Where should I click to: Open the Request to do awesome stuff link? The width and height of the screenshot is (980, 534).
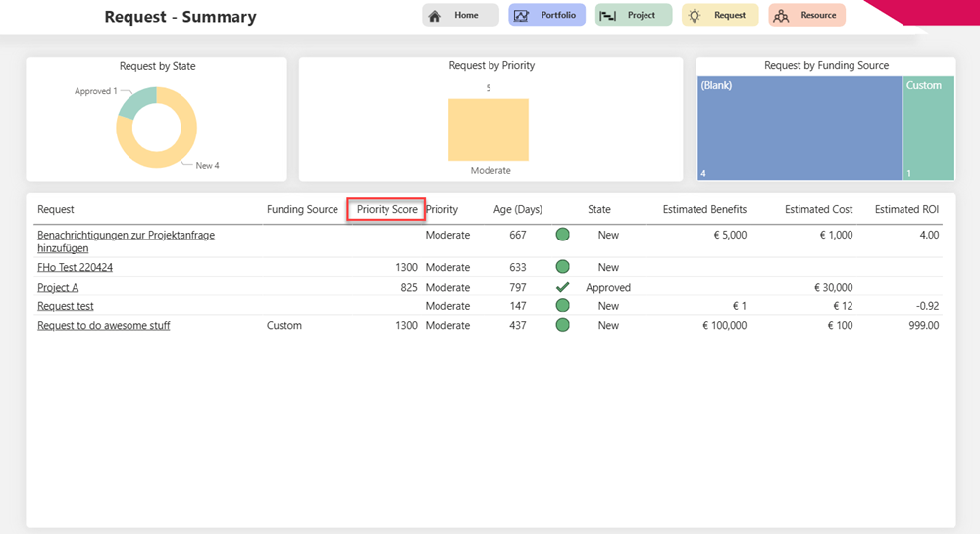(103, 325)
